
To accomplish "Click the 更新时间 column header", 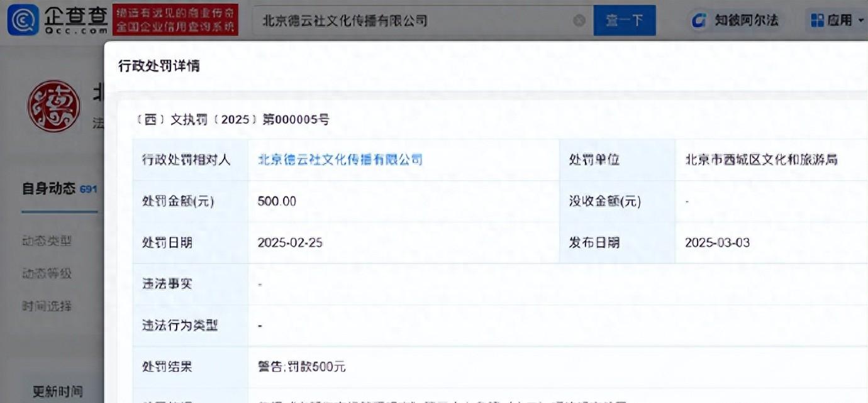I will [58, 392].
